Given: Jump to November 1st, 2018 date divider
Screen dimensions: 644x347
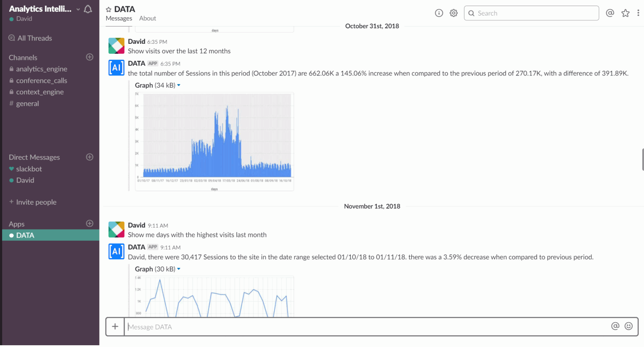Looking at the screenshot, I should point(372,206).
